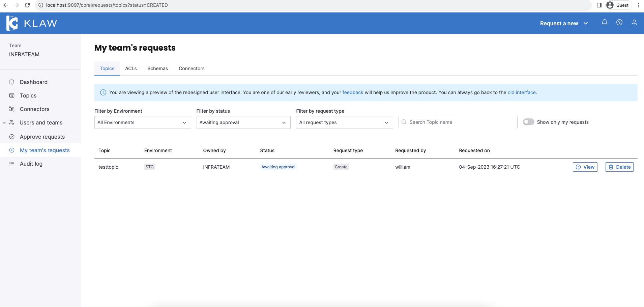Screen dimensions: 644x307
Task: Enable Show only my requests
Action: pyautogui.click(x=528, y=122)
